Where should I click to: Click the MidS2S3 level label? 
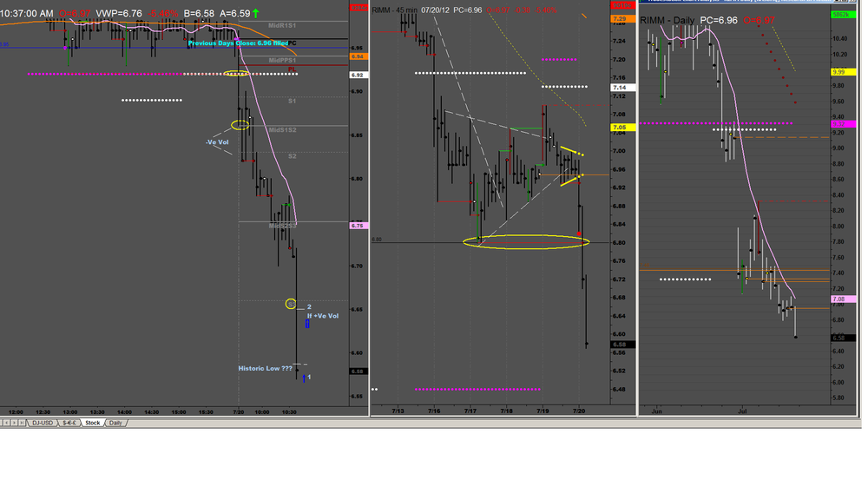[x=282, y=226]
